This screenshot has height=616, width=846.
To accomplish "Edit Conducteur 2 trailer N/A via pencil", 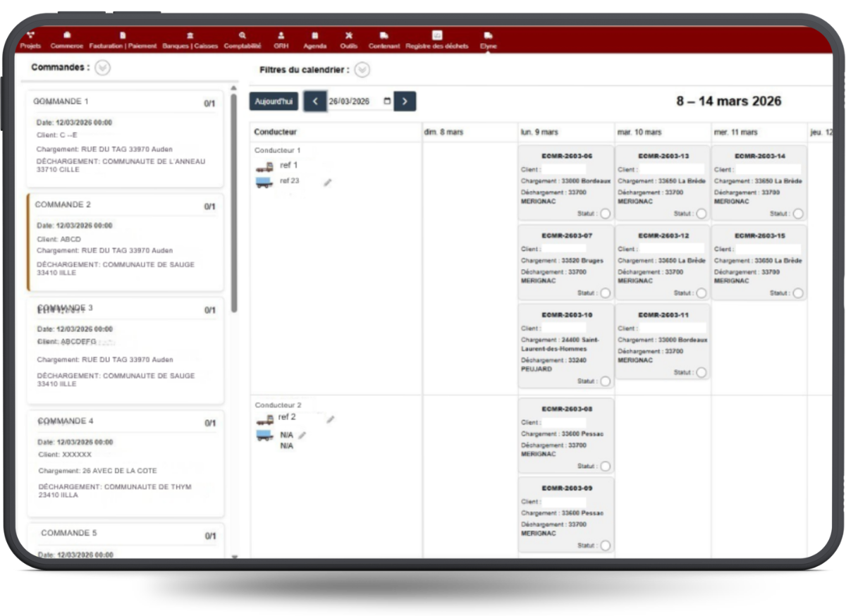I will tap(302, 436).
